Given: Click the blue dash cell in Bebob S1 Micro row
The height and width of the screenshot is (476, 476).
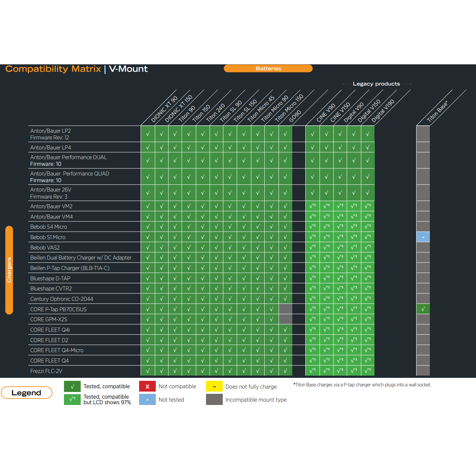Looking at the screenshot, I should point(423,237).
